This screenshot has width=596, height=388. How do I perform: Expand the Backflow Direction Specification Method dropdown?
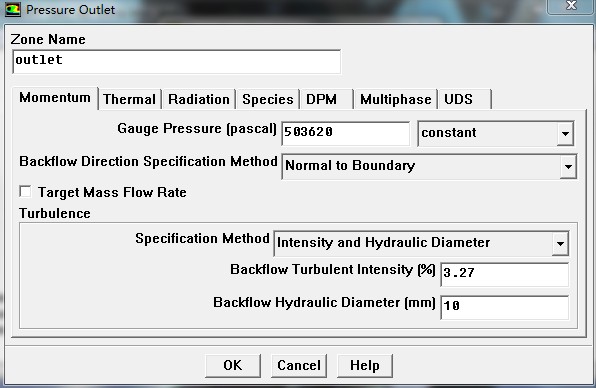[429, 166]
